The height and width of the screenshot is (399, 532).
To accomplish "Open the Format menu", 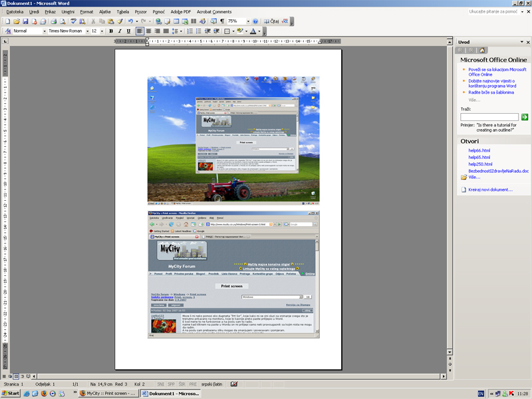I will pyautogui.click(x=86, y=11).
